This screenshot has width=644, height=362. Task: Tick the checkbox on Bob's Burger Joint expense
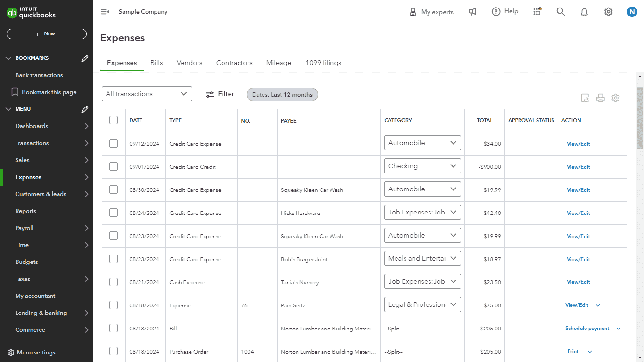coord(113,259)
